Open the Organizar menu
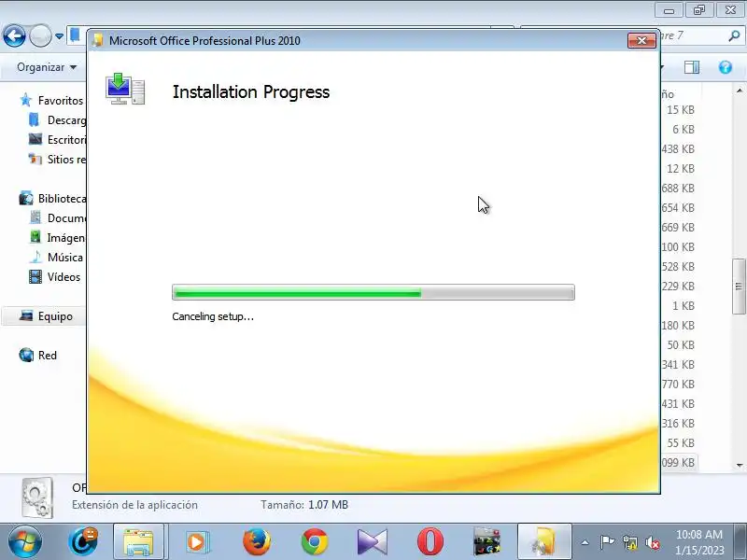This screenshot has width=747, height=560. click(x=47, y=67)
